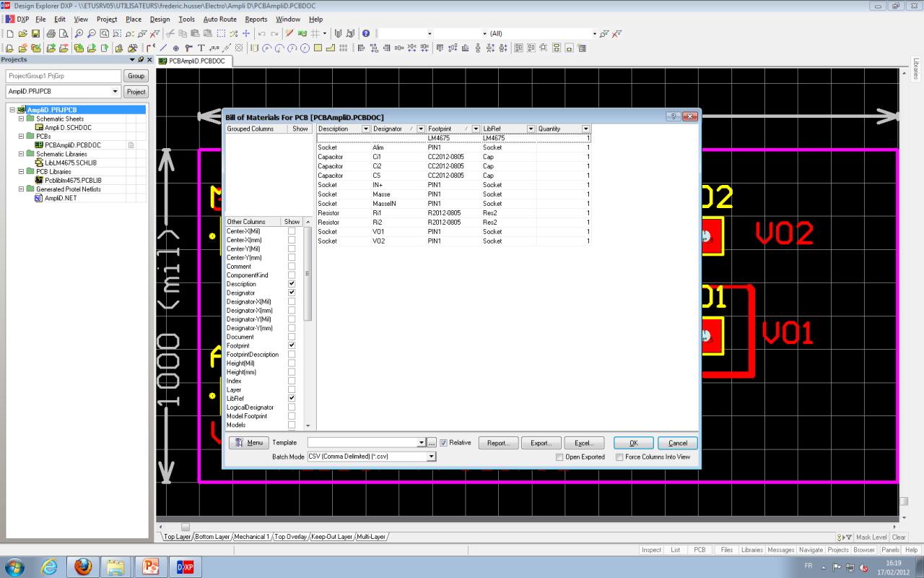This screenshot has height=578, width=924.
Task: Enable the Comment column checkbox
Action: [x=292, y=267]
